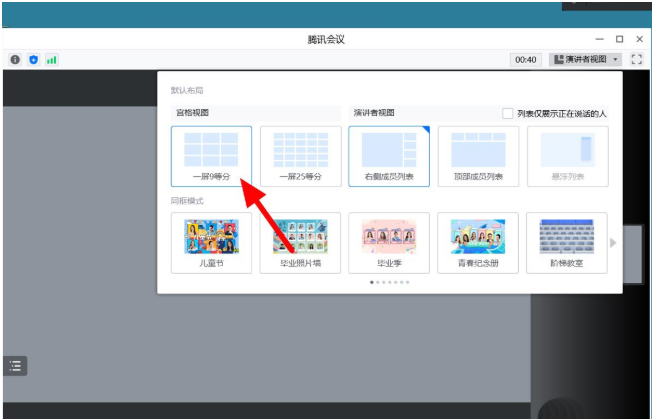Click the 宫格视图 section header
Viewport: 654px width, 419px height.
tap(193, 113)
